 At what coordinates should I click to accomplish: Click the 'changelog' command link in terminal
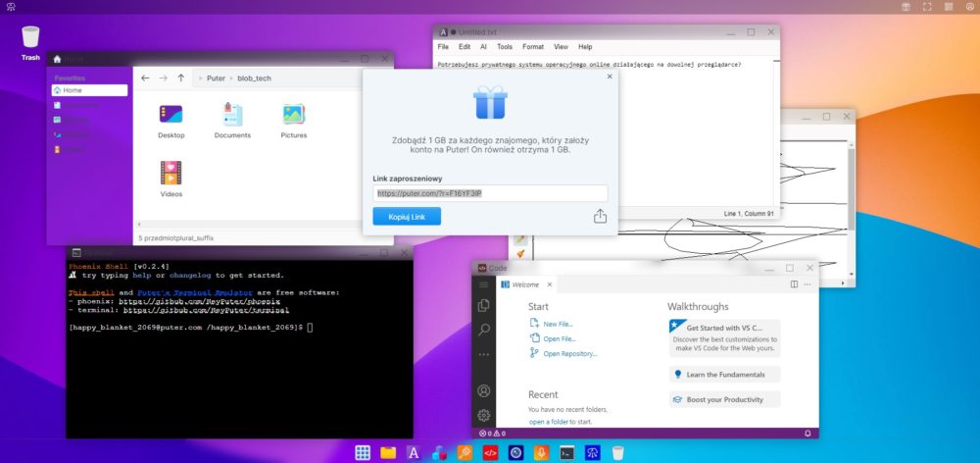[x=191, y=276]
